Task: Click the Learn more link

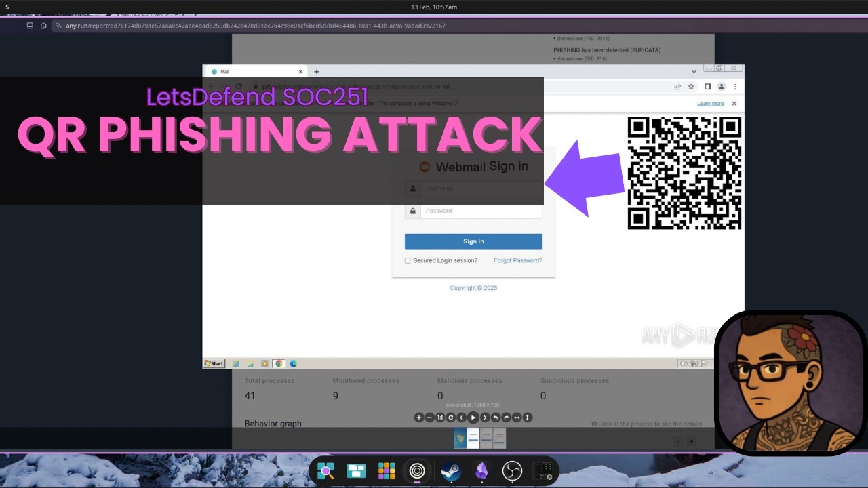Action: coord(710,104)
